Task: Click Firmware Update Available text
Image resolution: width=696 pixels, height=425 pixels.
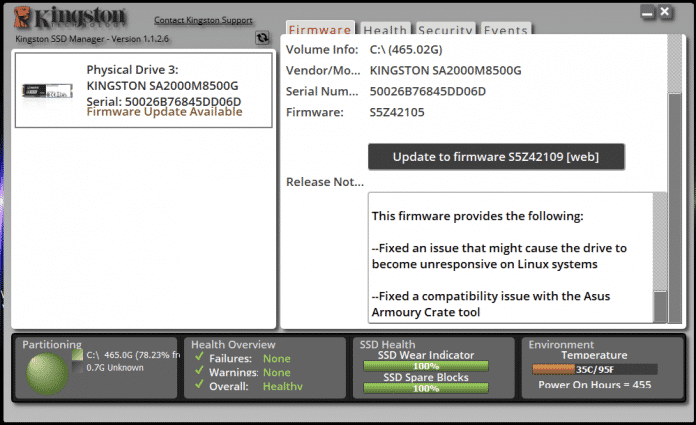Action: pos(164,112)
